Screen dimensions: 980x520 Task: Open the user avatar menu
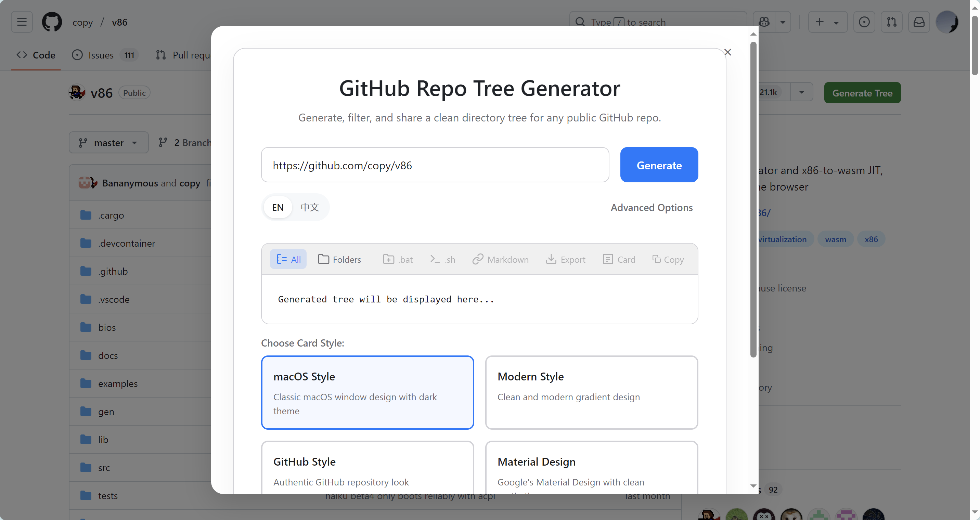point(946,22)
